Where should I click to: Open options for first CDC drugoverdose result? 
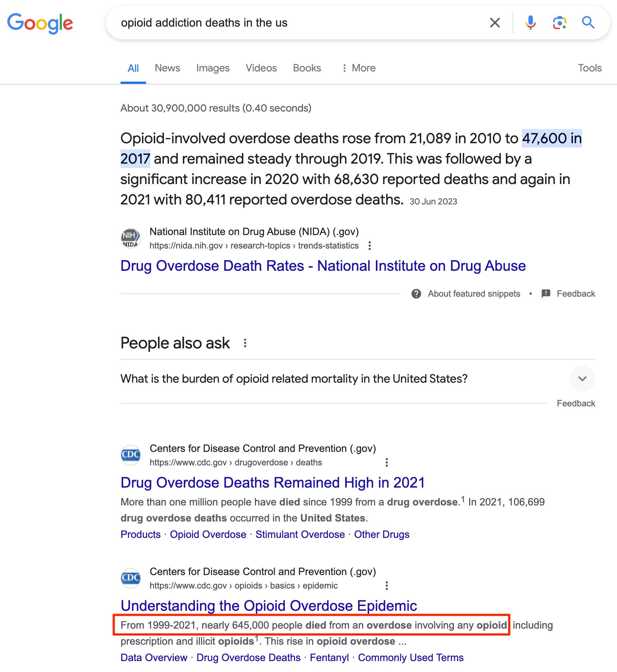387,462
